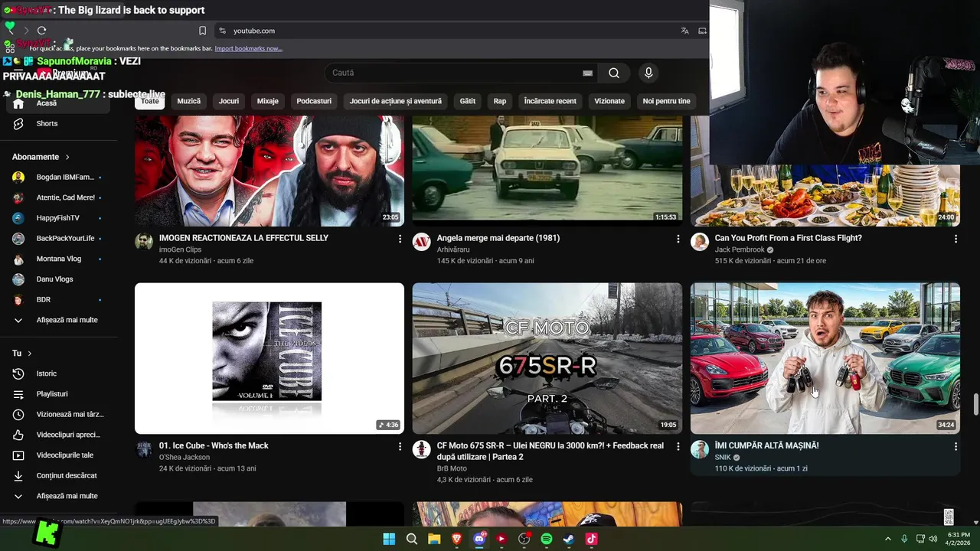The width and height of the screenshot is (980, 551).
Task: Select the Gătit filter chip
Action: click(468, 101)
